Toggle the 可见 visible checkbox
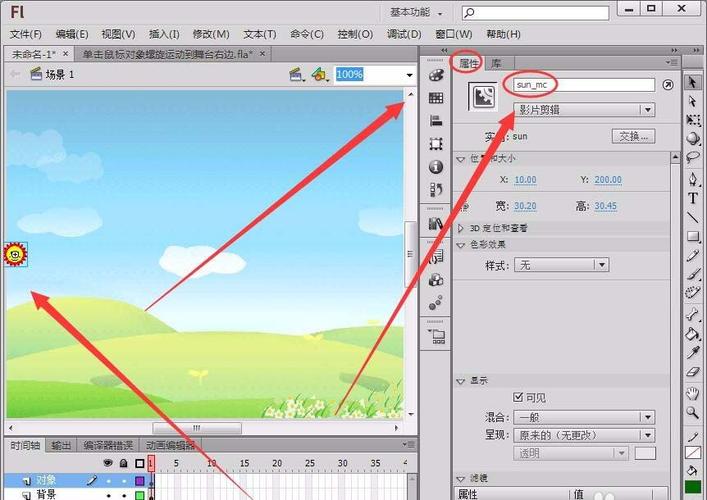The height and width of the screenshot is (500, 707). pyautogui.click(x=518, y=397)
